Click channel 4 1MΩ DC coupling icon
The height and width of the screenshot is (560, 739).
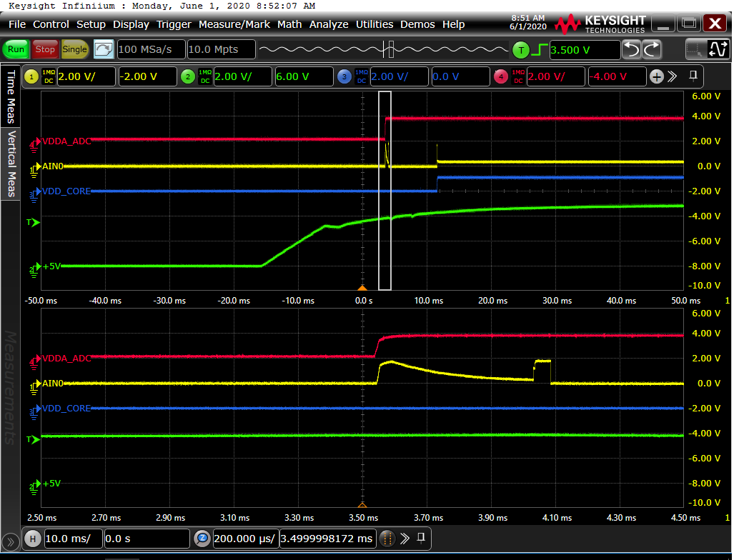click(x=518, y=76)
